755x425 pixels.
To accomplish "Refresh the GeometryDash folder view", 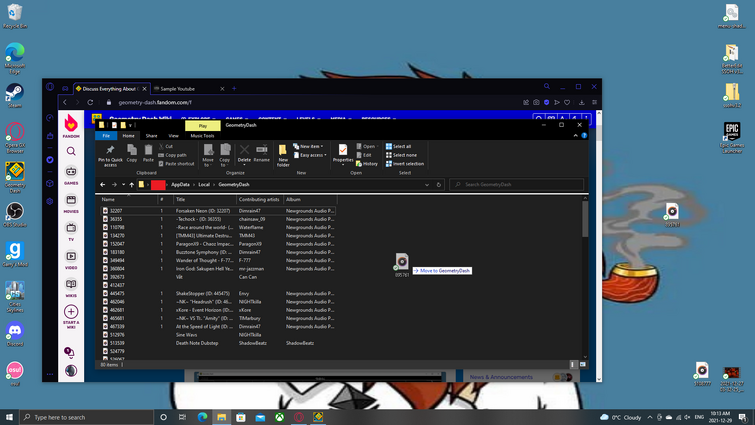I will pyautogui.click(x=439, y=184).
